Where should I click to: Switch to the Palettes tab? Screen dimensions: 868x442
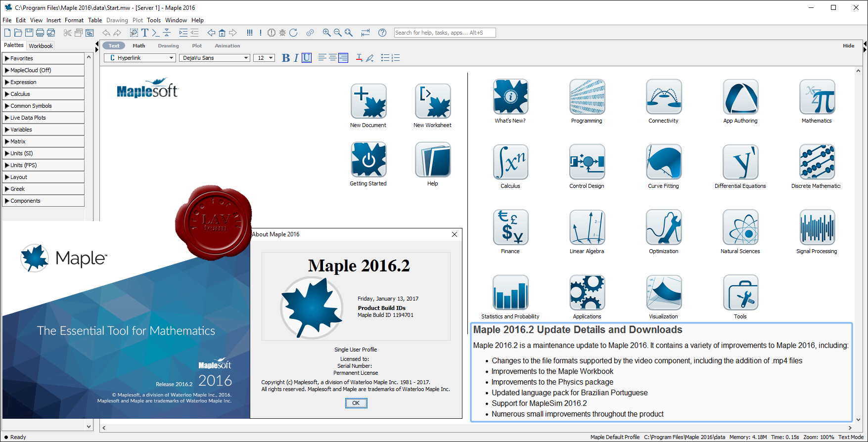point(14,45)
